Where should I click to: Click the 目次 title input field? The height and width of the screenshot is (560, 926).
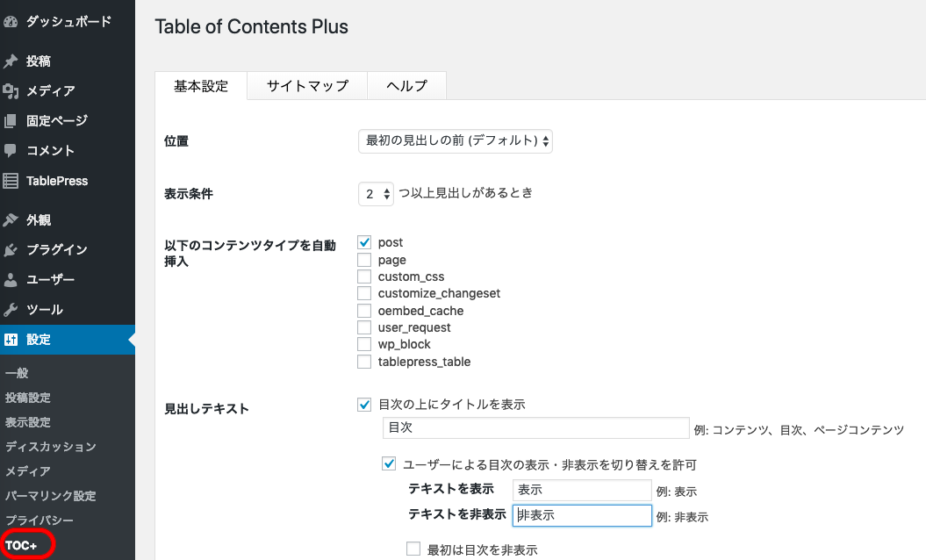click(536, 427)
